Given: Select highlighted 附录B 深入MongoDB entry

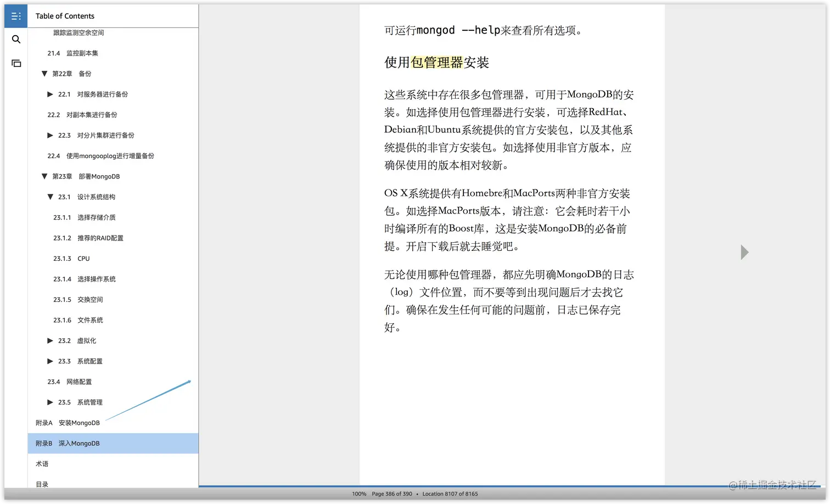Looking at the screenshot, I should click(113, 444).
